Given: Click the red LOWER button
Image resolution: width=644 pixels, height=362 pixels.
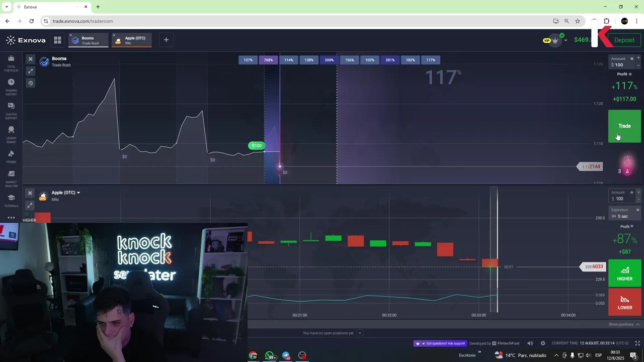Looking at the screenshot, I should pos(624,302).
